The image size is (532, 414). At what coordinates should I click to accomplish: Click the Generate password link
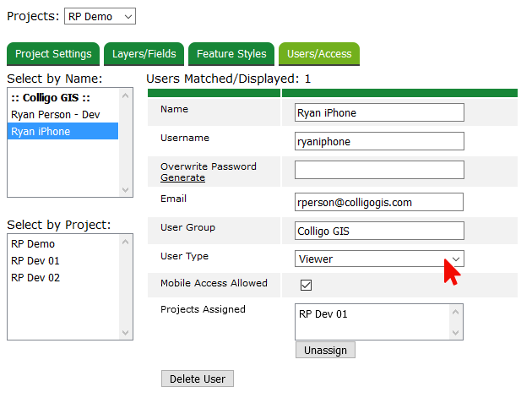point(182,177)
